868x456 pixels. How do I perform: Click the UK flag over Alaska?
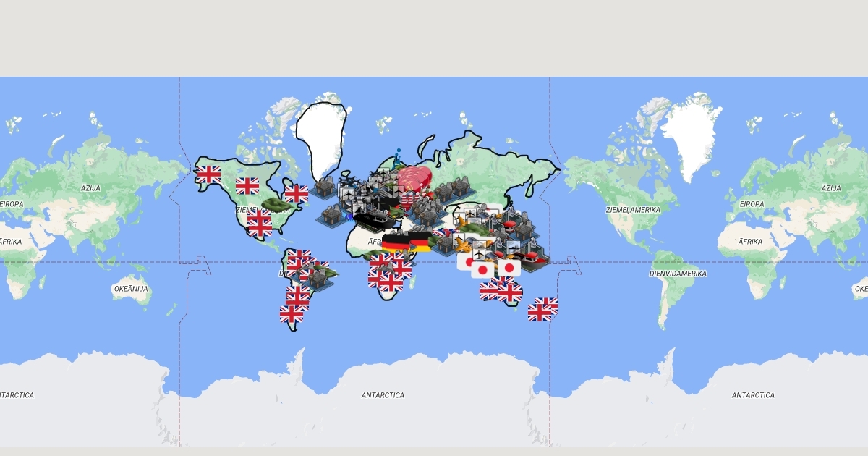pos(208,174)
